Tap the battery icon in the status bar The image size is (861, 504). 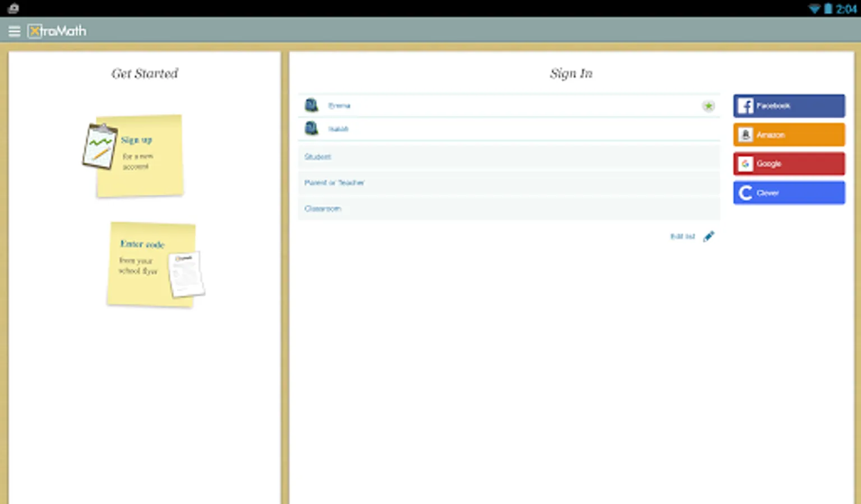pyautogui.click(x=828, y=9)
